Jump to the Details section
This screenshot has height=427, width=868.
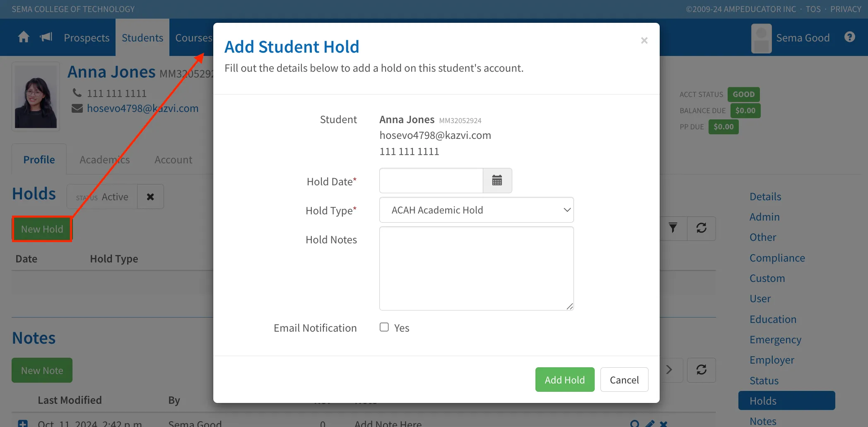[x=765, y=197]
